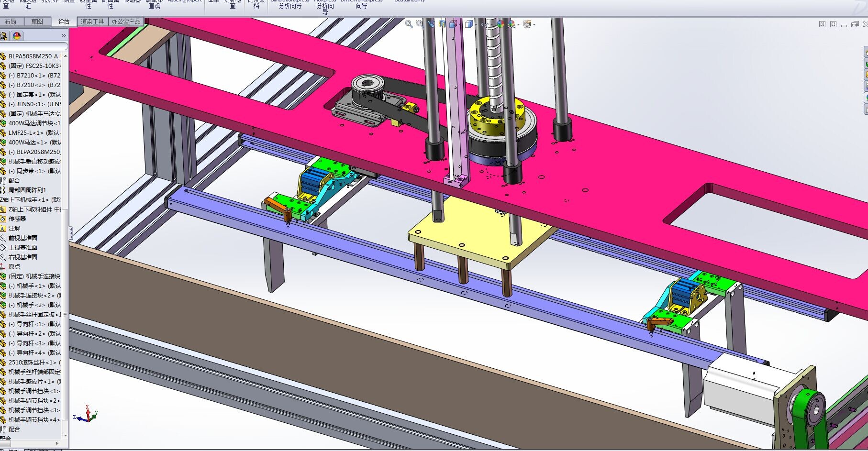Image resolution: width=868 pixels, height=451 pixels.
Task: Open the 办公室产品 tab
Action: pyautogui.click(x=126, y=22)
